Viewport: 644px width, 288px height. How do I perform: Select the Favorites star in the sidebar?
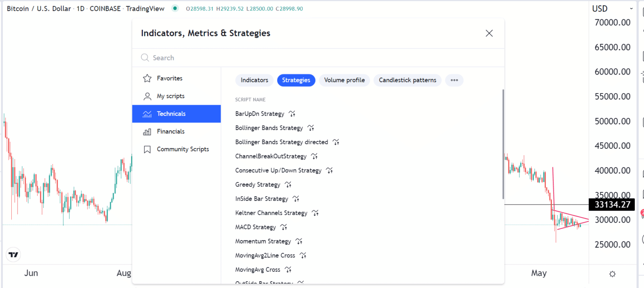point(147,78)
